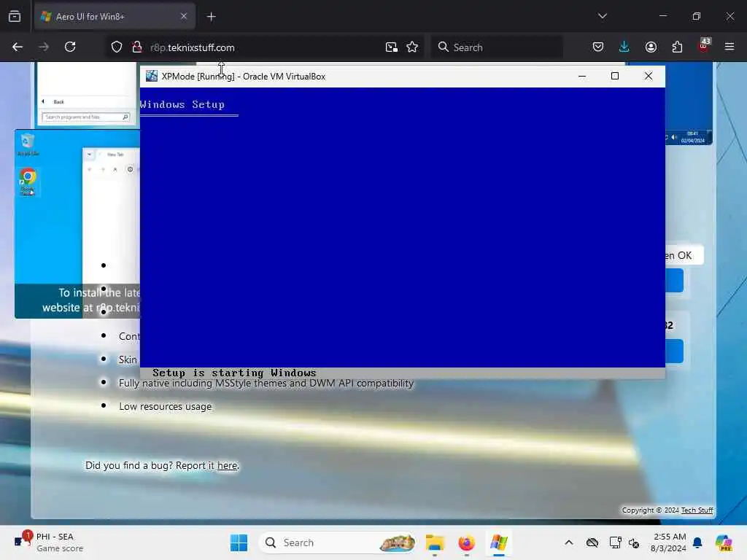The image size is (747, 560).
Task: Click the Windows flag app taskbar icon
Action: 498,542
